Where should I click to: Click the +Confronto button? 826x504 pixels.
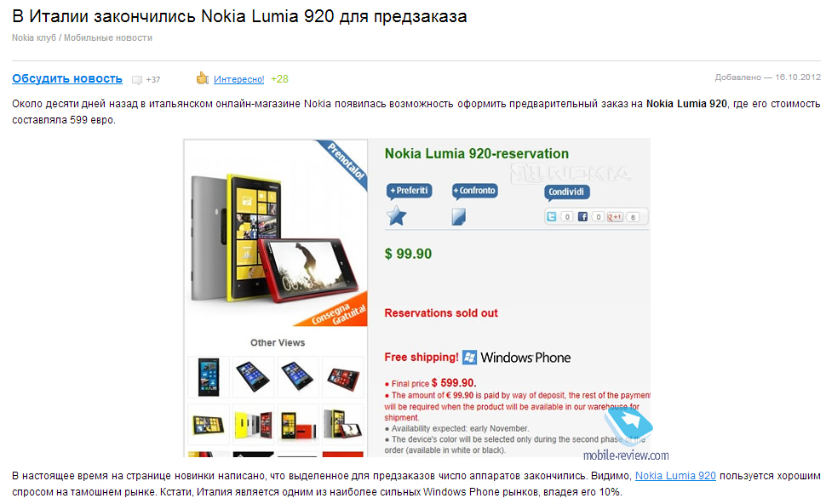(x=474, y=191)
